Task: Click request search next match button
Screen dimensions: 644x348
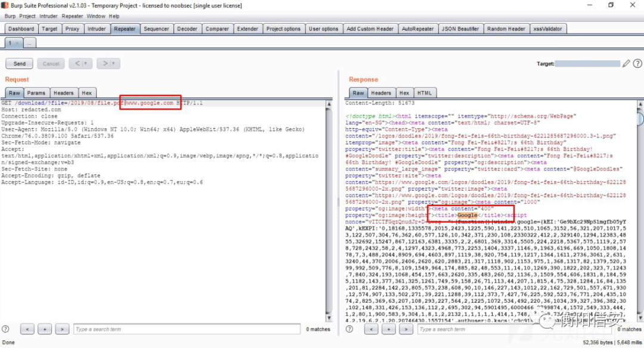Action: click(x=62, y=329)
